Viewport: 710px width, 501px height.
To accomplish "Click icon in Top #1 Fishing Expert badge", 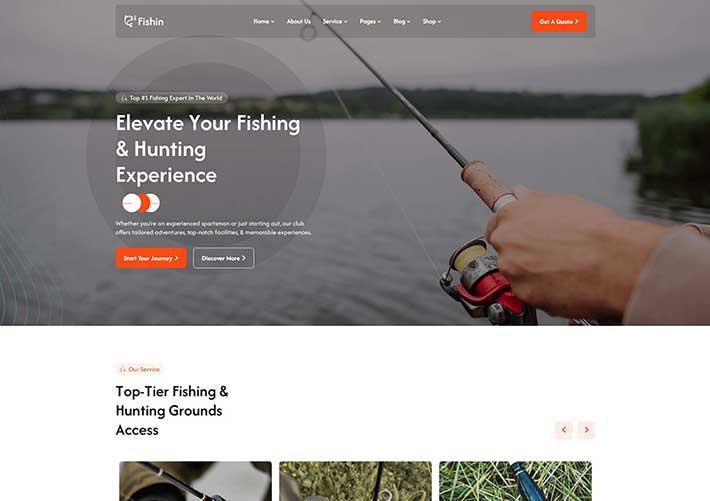I will click(124, 98).
